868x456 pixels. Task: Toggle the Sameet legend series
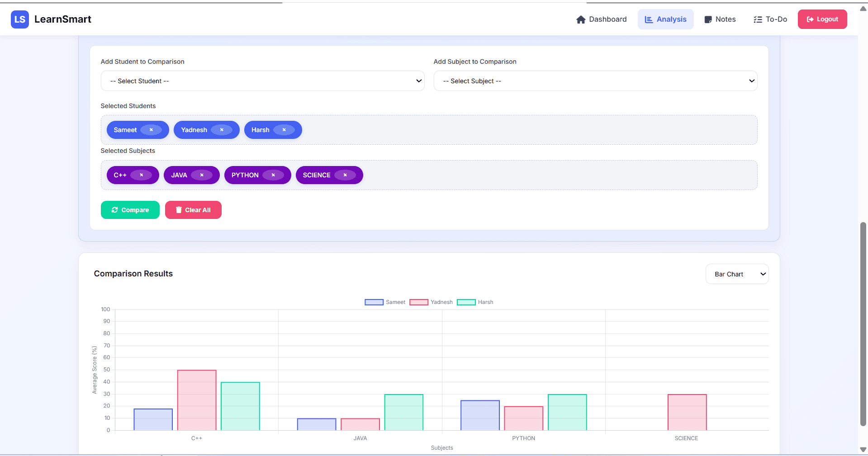tap(385, 302)
